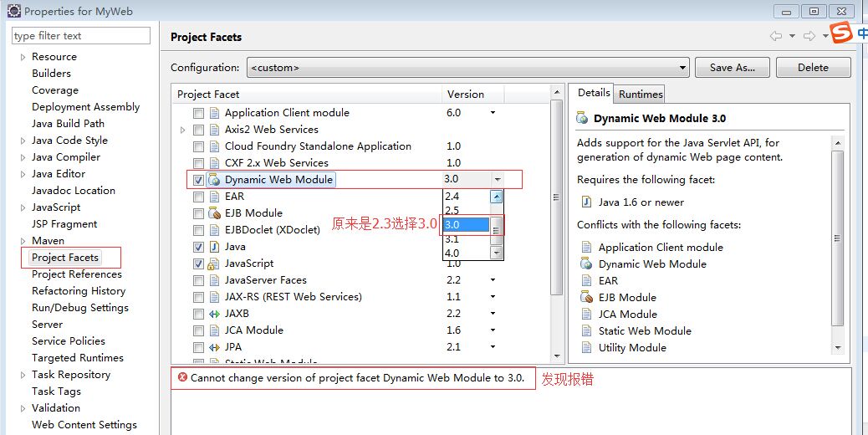Click the EAR facet icon in facet list

pyautogui.click(x=214, y=197)
